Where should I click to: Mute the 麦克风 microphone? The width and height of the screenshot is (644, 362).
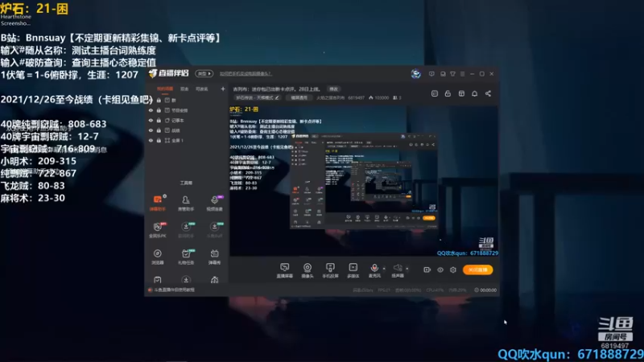coord(374,270)
